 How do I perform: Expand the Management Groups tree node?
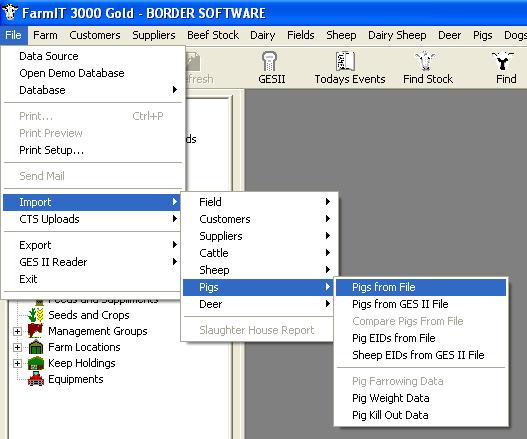coord(17,331)
